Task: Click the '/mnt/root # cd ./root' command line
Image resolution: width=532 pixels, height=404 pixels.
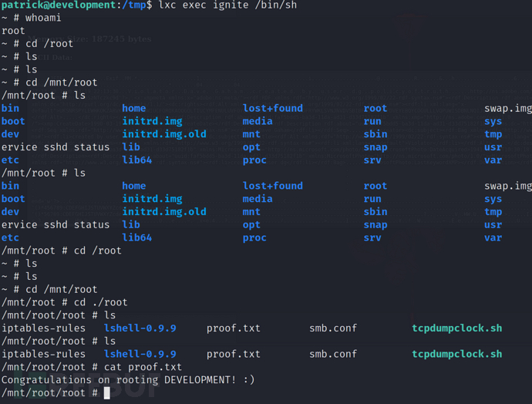Action: coord(65,302)
